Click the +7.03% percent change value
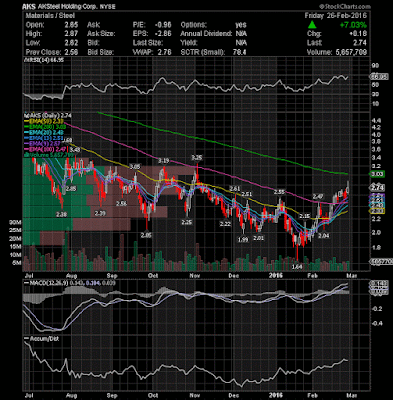 (x=353, y=25)
